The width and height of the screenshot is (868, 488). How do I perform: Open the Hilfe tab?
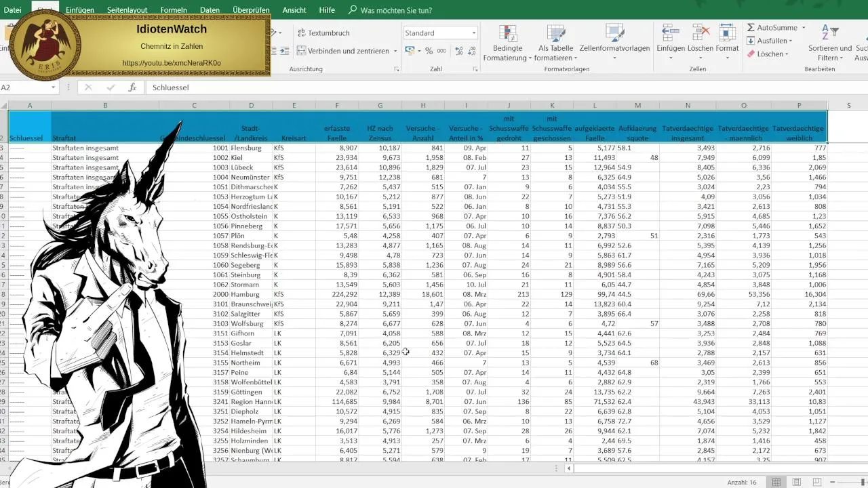pyautogui.click(x=327, y=10)
